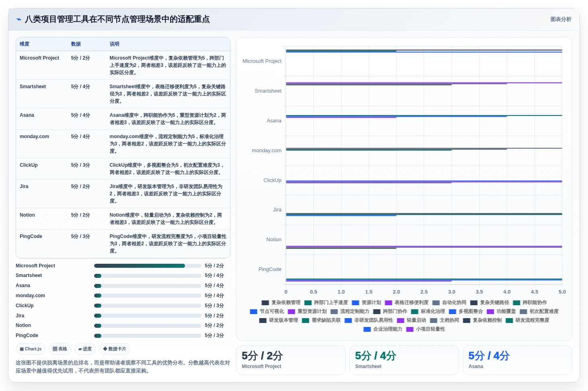588x391 pixels.
Task: Click the 小项目轻量性 legend color box
Action: click(x=410, y=329)
